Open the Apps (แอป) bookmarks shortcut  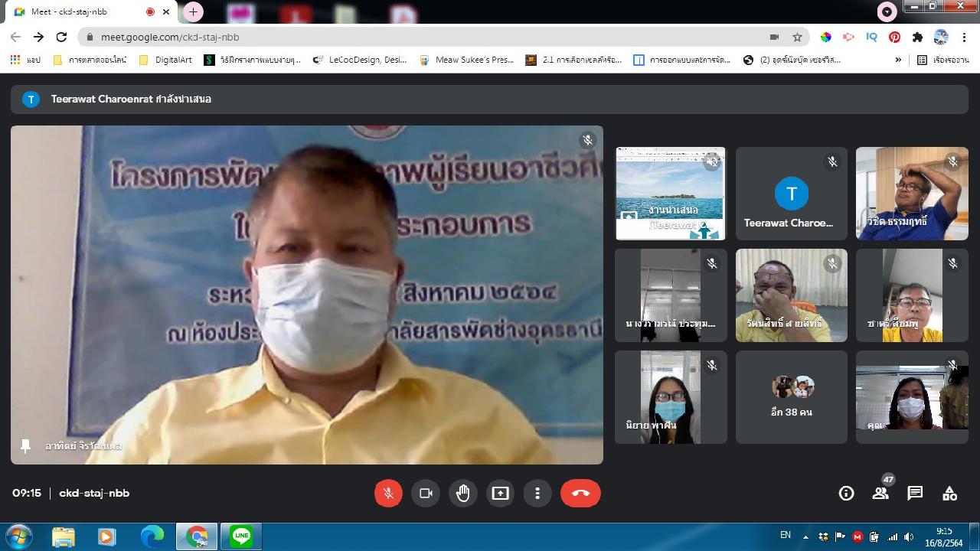(25, 60)
